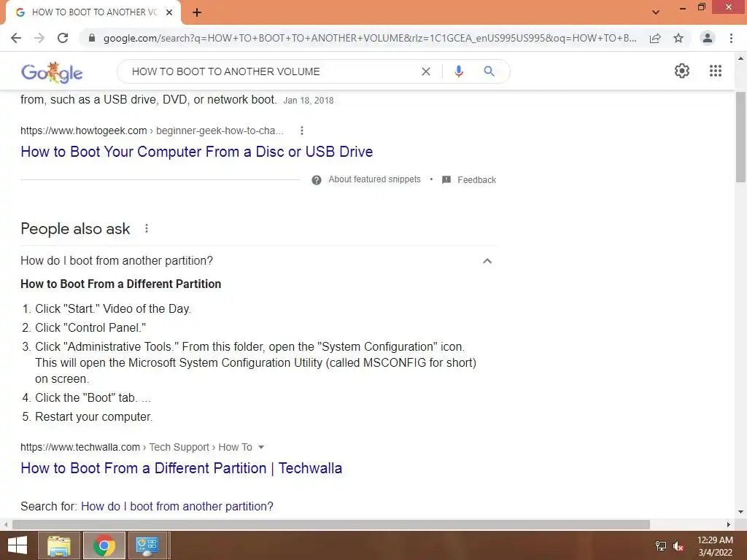Click the scroll down arrow
Viewport: 747px width, 560px height.
click(741, 513)
